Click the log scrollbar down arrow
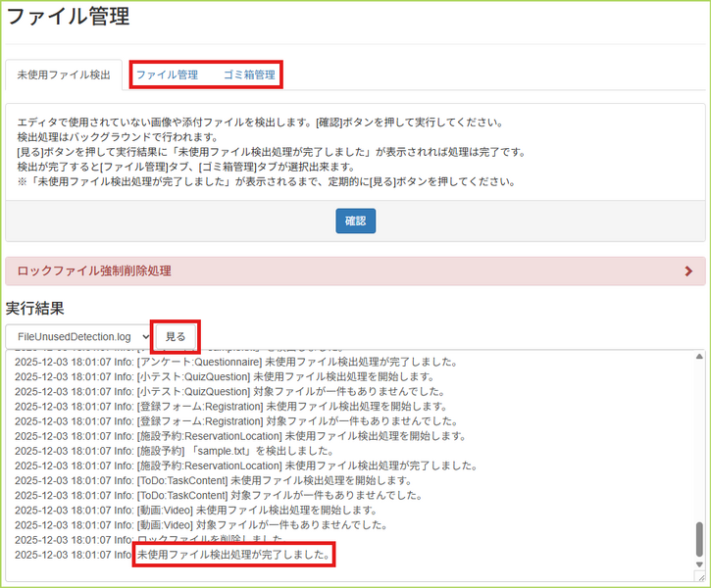 [699, 563]
